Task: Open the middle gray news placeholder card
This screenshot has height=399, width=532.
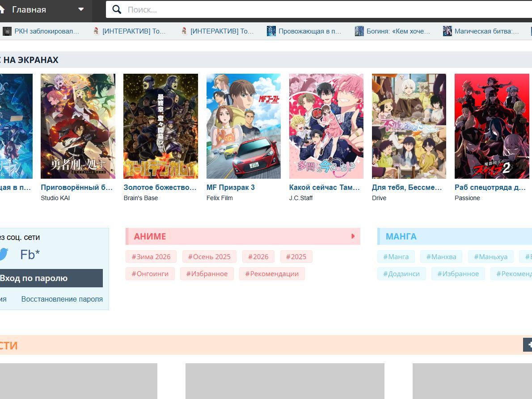Action: point(285,381)
